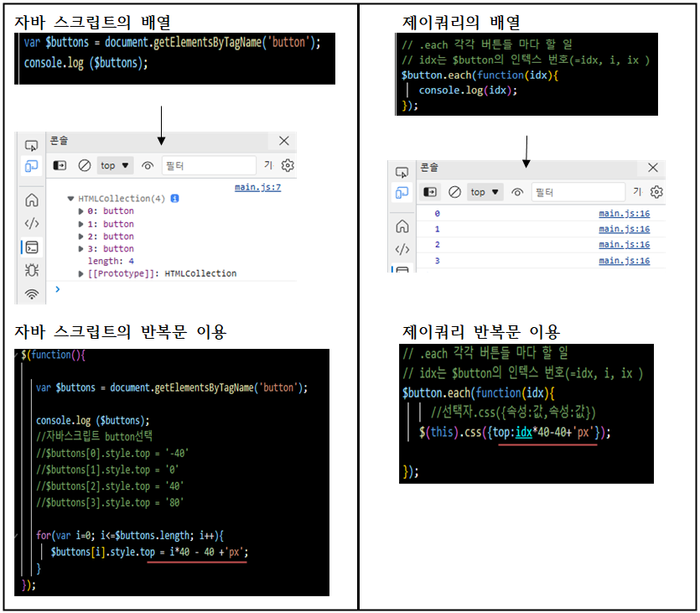
Task: Open elements code icon in right devtools sidebar
Action: pyautogui.click(x=402, y=249)
